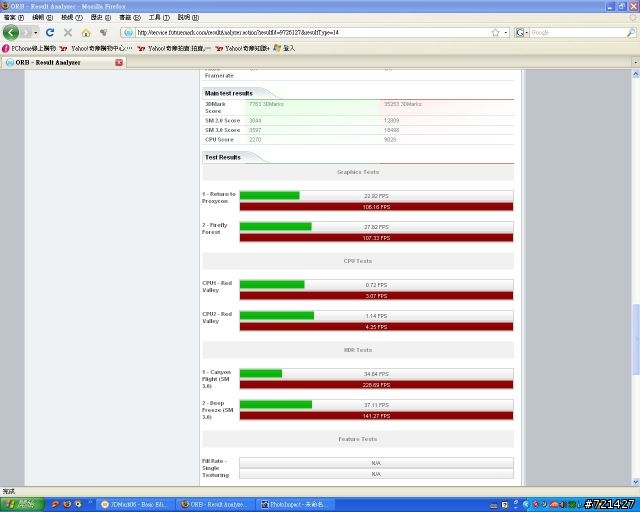Click the first Quick Launch icon
The height and width of the screenshot is (512, 640).
pyautogui.click(x=56, y=504)
